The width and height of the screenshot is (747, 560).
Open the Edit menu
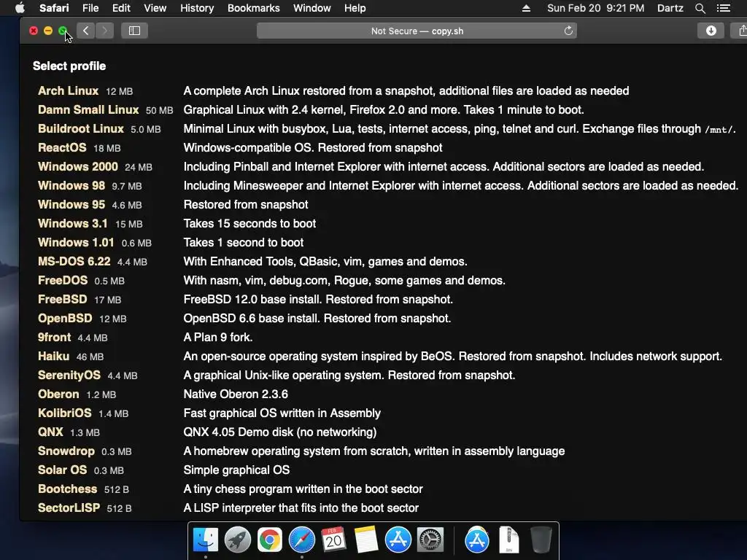click(121, 8)
